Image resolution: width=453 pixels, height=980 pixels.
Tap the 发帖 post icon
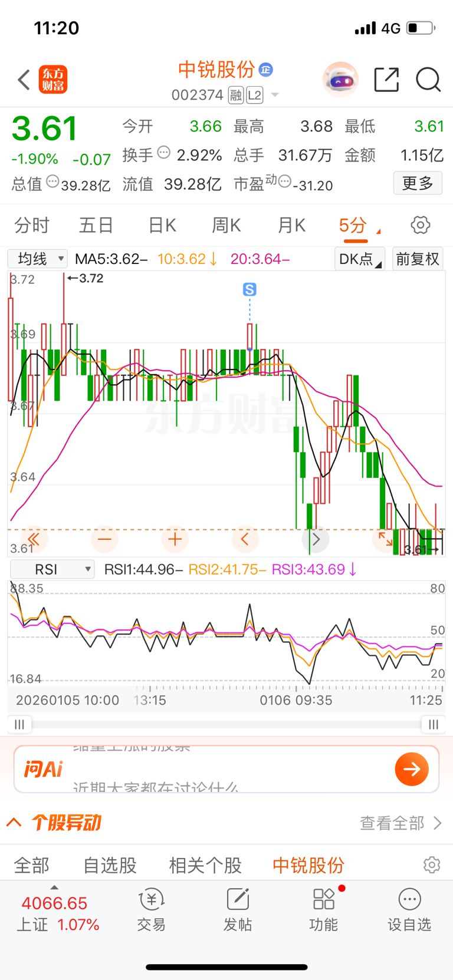click(238, 911)
